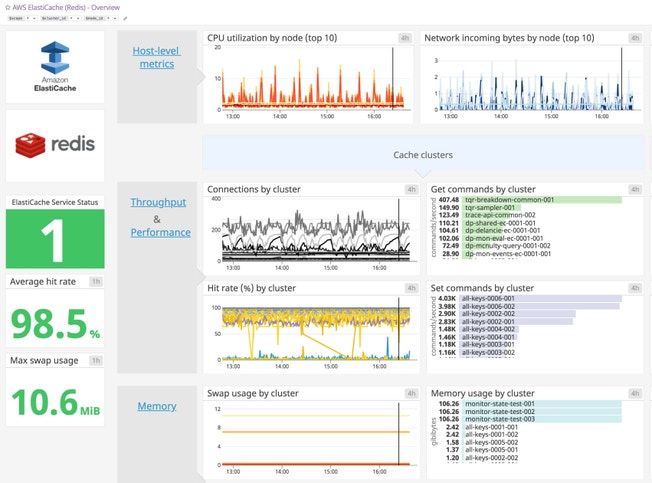Select the monitor-state-test-003 row
The height and width of the screenshot is (483, 652).
tap(530, 419)
